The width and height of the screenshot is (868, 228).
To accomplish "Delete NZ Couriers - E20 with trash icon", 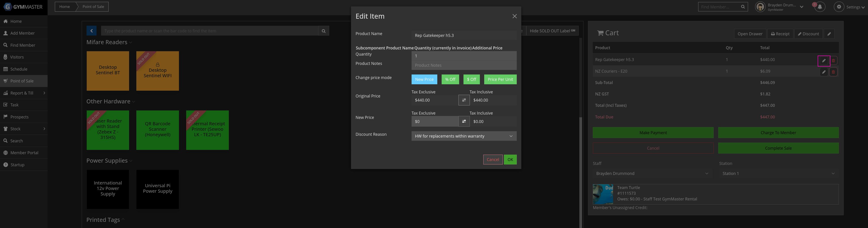I will coord(833,72).
